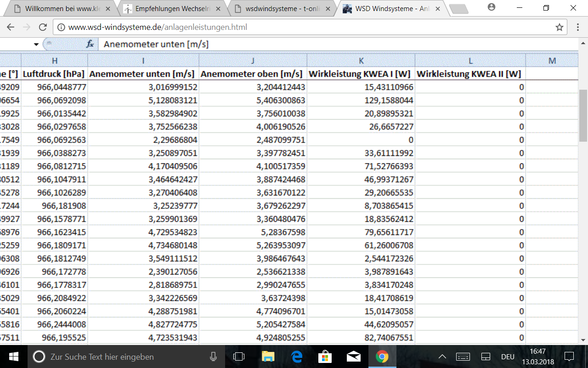Switch to wsdwindsysteme t-online tab

pos(282,9)
